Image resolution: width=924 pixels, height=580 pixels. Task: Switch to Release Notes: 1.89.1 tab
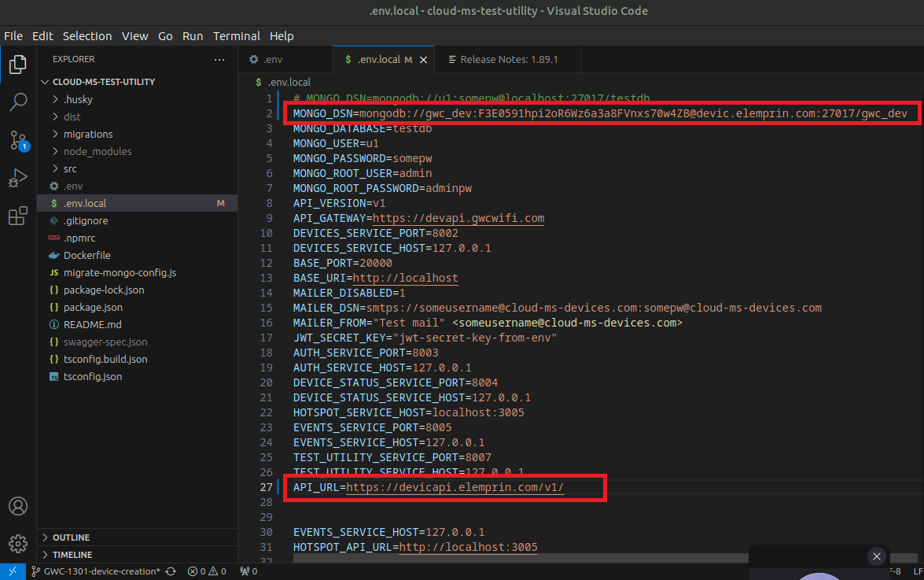coord(508,59)
